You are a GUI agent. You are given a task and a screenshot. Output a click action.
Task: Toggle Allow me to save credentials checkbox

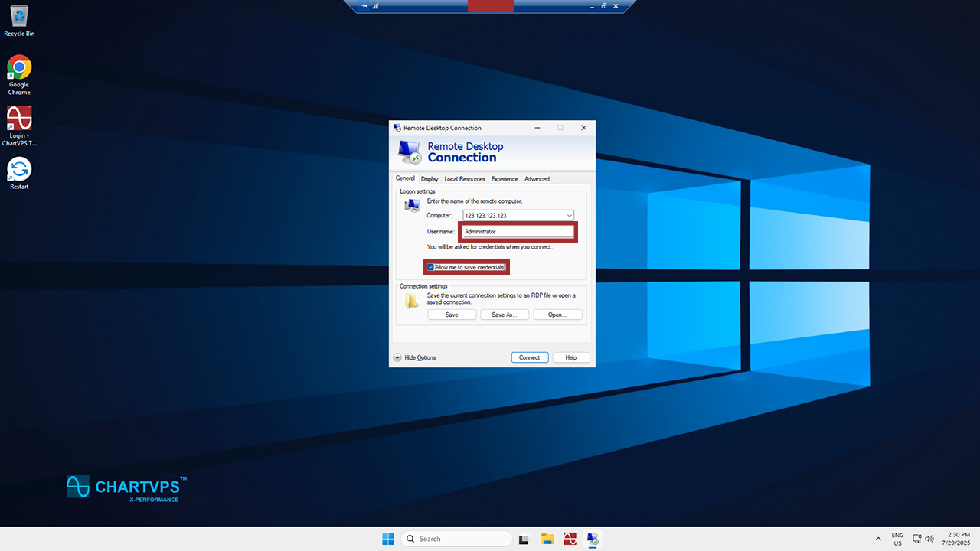(431, 267)
